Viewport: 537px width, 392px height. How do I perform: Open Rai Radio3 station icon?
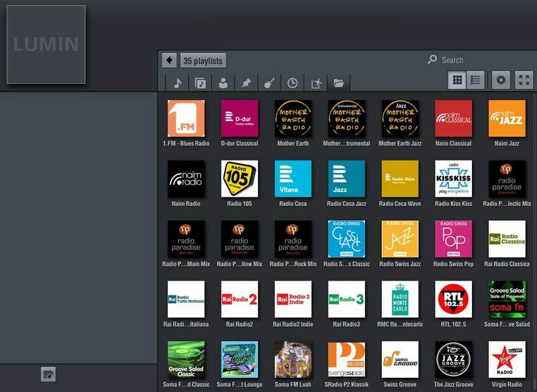click(346, 299)
